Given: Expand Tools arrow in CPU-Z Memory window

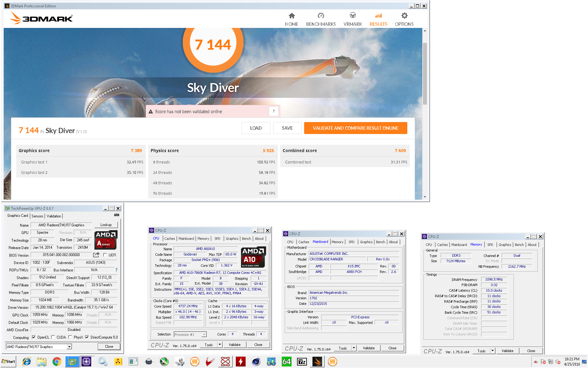Looking at the screenshot, I should [x=492, y=351].
